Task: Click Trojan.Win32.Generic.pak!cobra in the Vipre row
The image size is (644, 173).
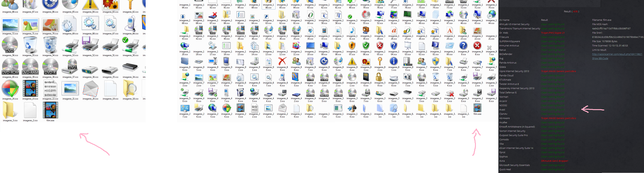Action: pyautogui.click(x=559, y=71)
